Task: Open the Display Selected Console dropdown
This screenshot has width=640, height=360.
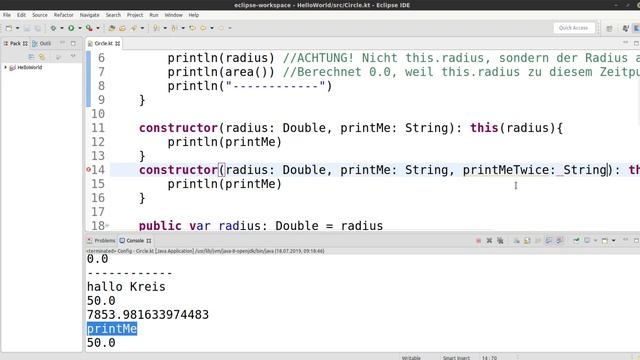Action: pos(596,241)
